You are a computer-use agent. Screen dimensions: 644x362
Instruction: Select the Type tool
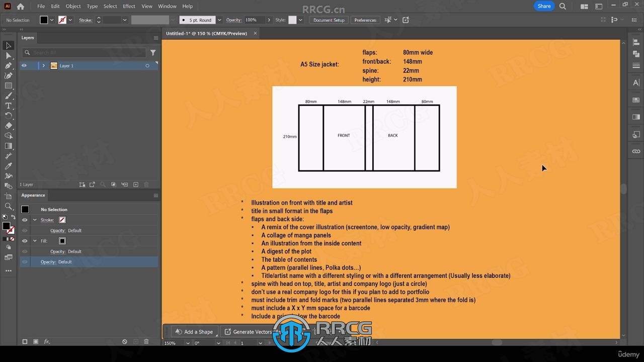click(8, 106)
